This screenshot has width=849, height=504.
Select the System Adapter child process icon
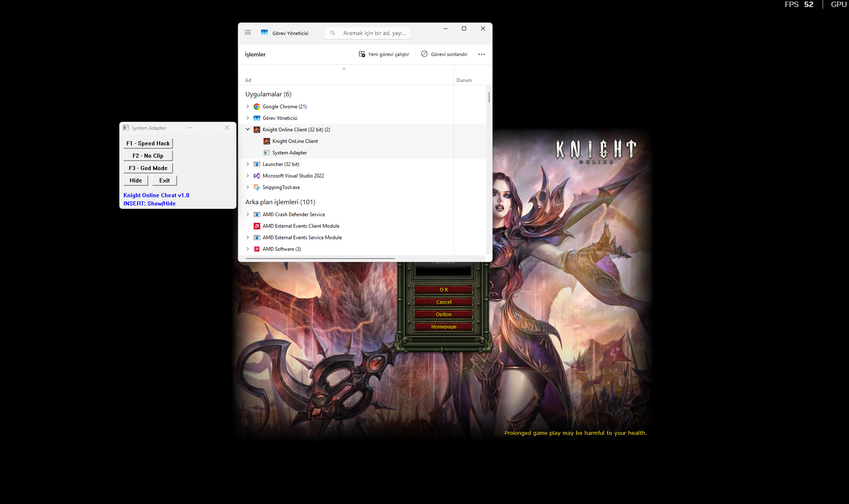click(267, 153)
